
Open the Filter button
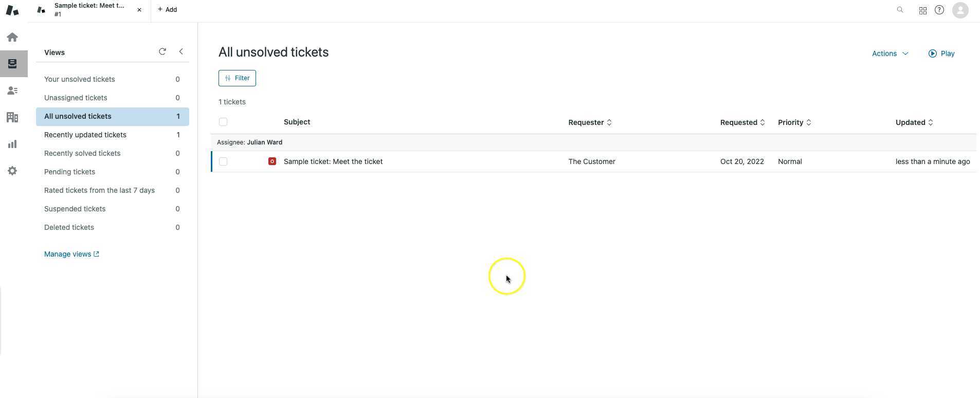click(237, 78)
